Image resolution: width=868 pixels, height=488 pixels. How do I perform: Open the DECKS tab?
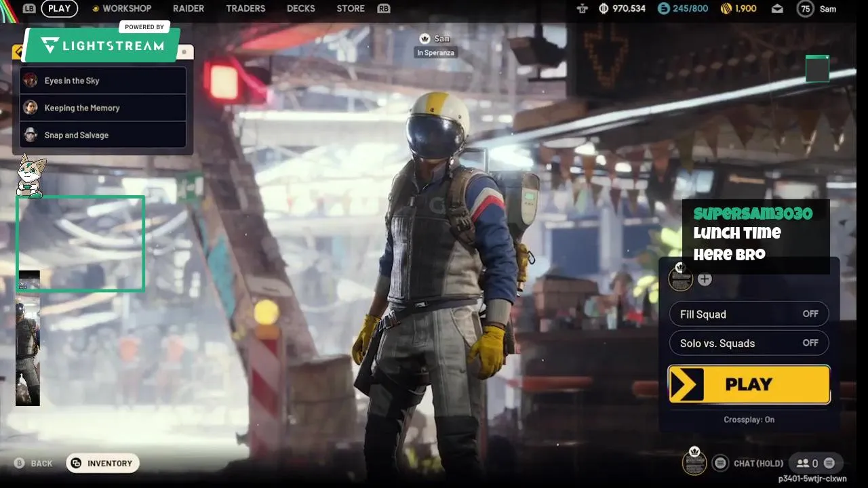(301, 9)
